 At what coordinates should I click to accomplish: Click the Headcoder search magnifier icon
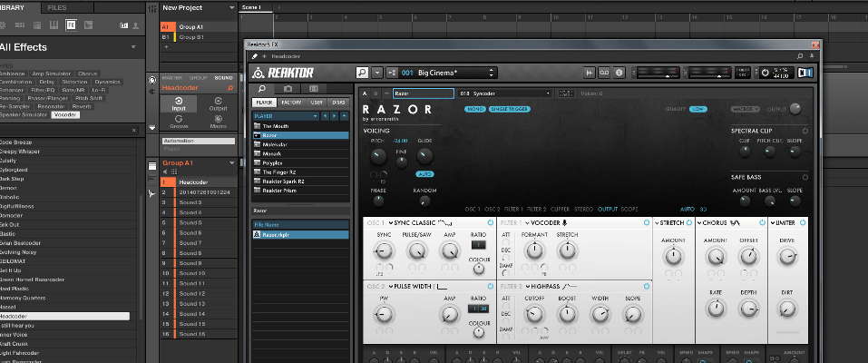230,88
